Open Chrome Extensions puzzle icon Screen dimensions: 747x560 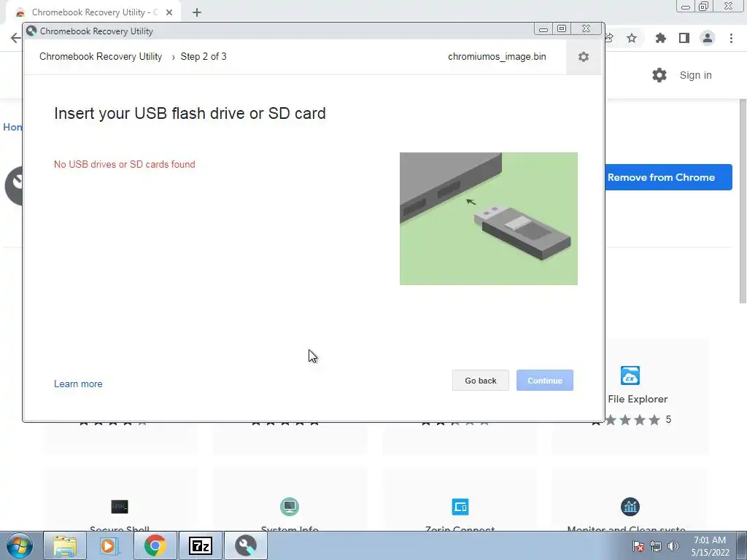pos(660,38)
